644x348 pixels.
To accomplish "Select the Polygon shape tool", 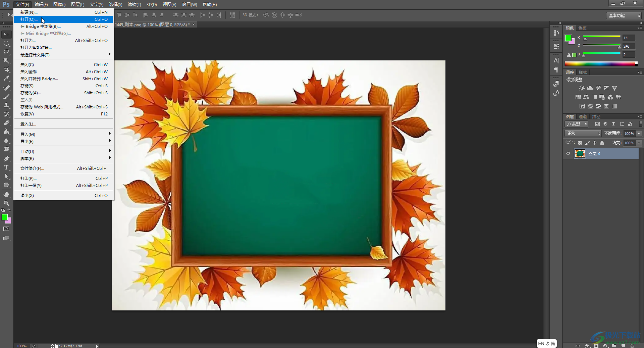I will coord(6,185).
